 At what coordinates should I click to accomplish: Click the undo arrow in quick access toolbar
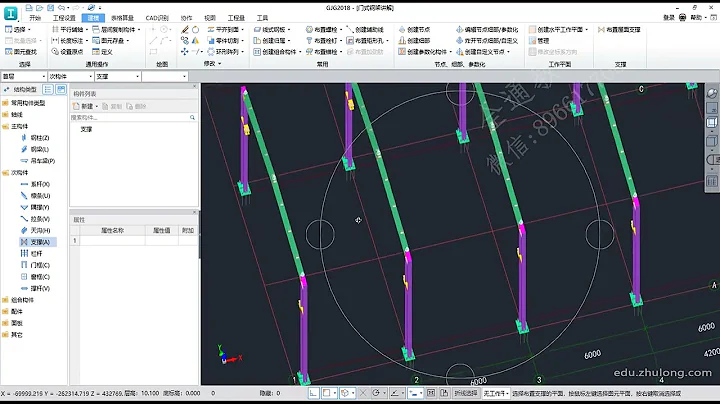pyautogui.click(x=62, y=7)
